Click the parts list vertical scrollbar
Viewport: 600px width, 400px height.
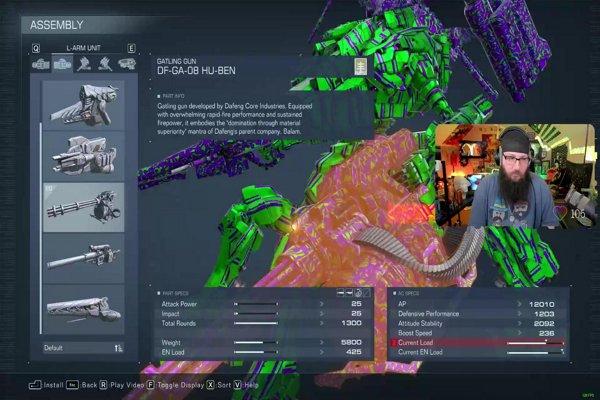(40, 228)
